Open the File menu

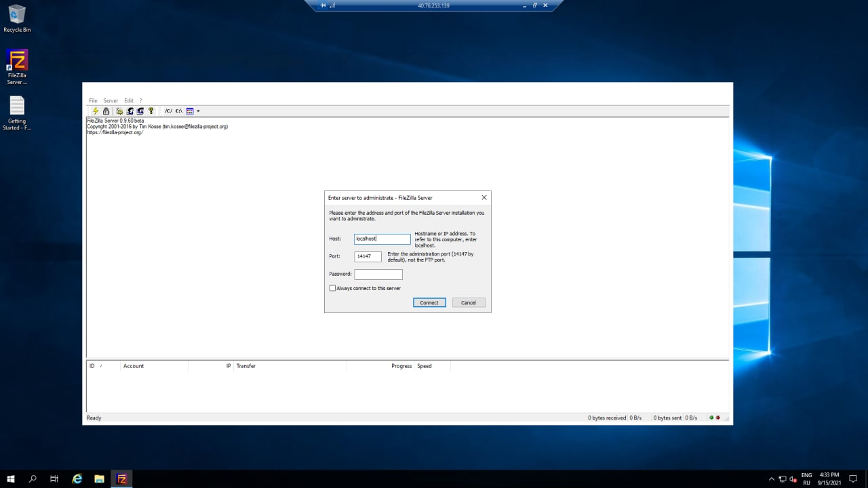pos(94,101)
